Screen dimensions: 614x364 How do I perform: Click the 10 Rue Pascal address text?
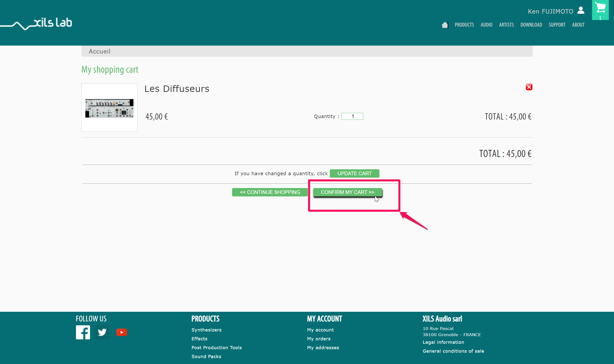coord(438,329)
